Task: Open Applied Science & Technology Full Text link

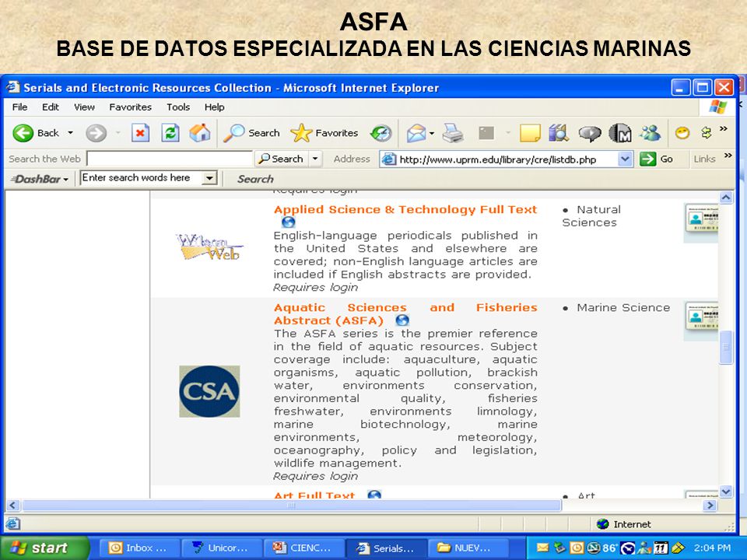Action: [405, 209]
